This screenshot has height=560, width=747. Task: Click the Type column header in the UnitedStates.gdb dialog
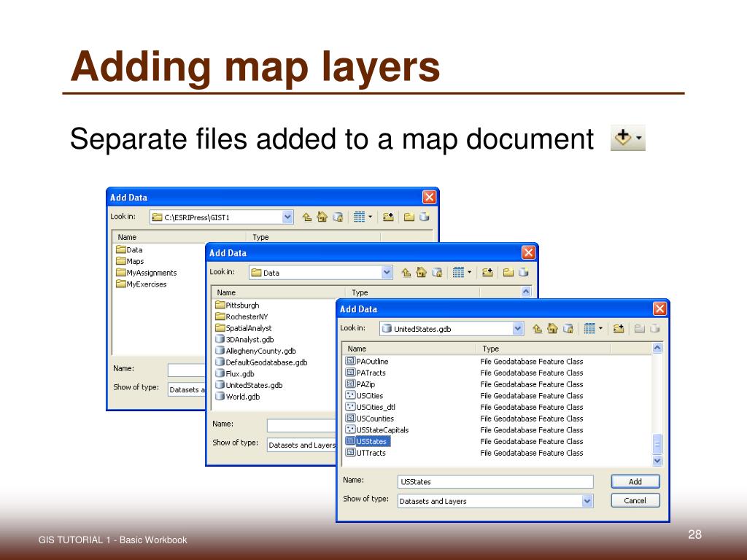[x=543, y=349]
